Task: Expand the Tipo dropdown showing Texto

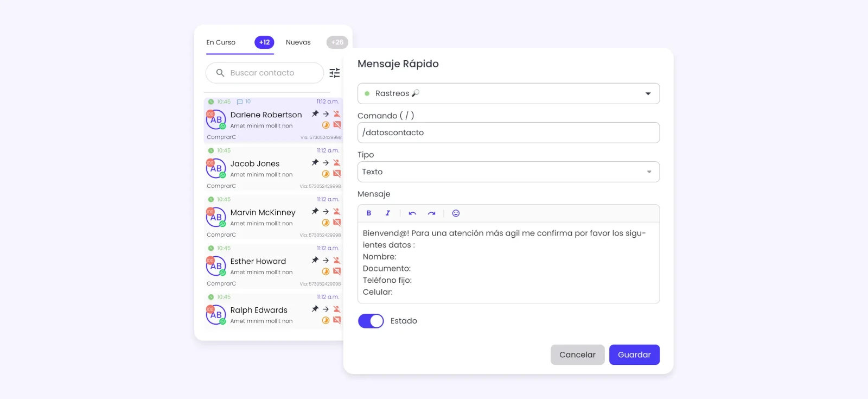Action: click(508, 172)
